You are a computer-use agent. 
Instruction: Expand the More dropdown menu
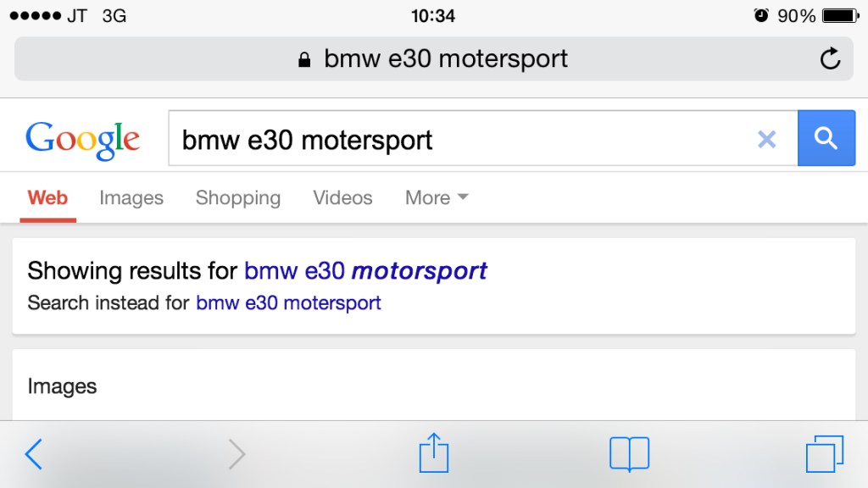[437, 198]
